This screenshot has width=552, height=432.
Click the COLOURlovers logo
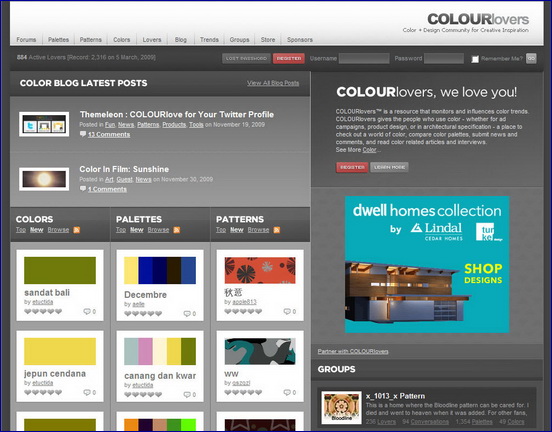pos(478,19)
